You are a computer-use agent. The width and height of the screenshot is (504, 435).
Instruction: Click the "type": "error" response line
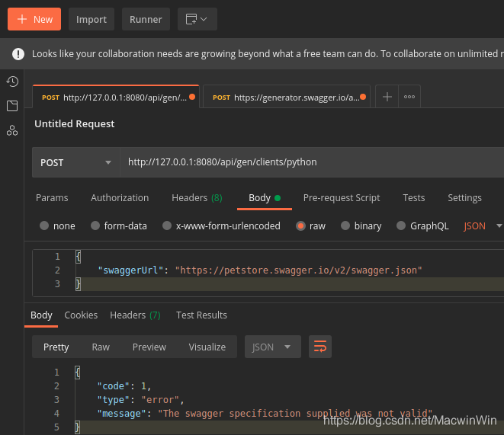click(140, 400)
